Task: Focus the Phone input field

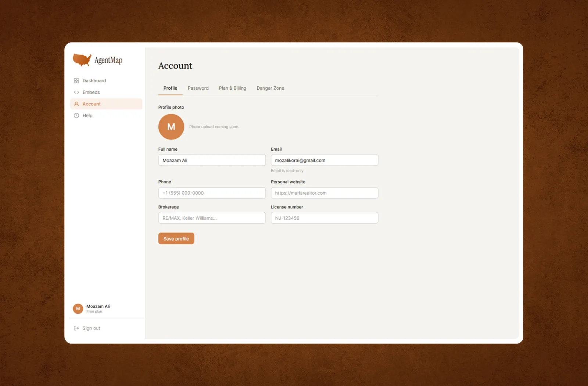Action: click(x=212, y=193)
